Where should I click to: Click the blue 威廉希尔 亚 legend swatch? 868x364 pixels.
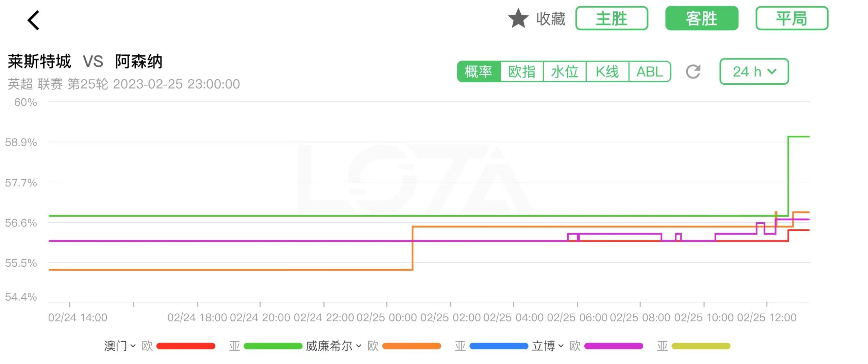click(x=499, y=346)
